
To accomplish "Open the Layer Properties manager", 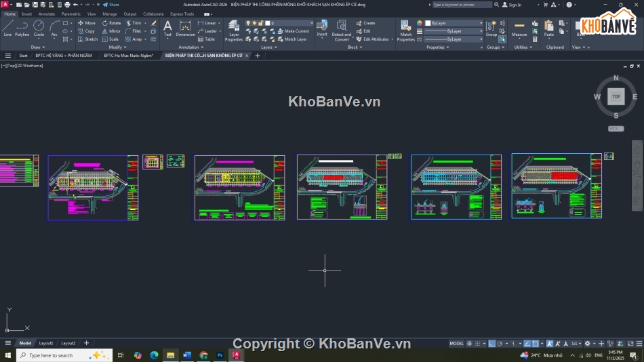I will 234,31.
